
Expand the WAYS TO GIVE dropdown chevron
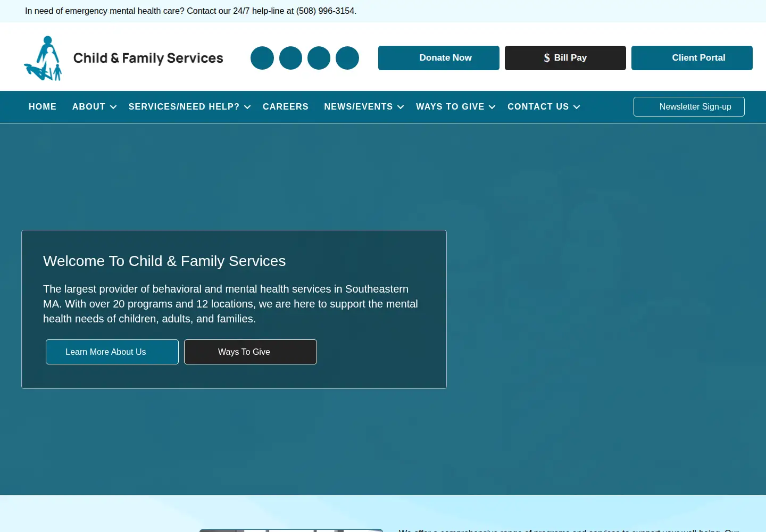point(492,107)
